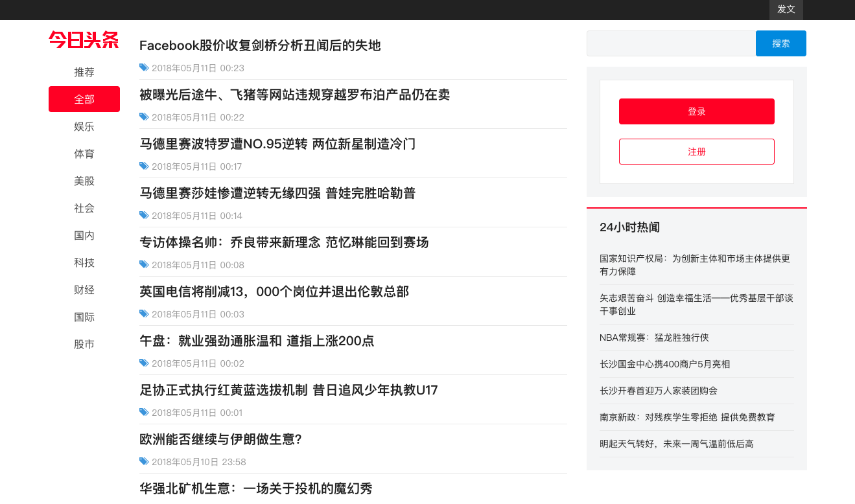Open hot news 南京新政：对残疾学生零拒绝
The width and height of the screenshot is (855, 504).
[687, 417]
